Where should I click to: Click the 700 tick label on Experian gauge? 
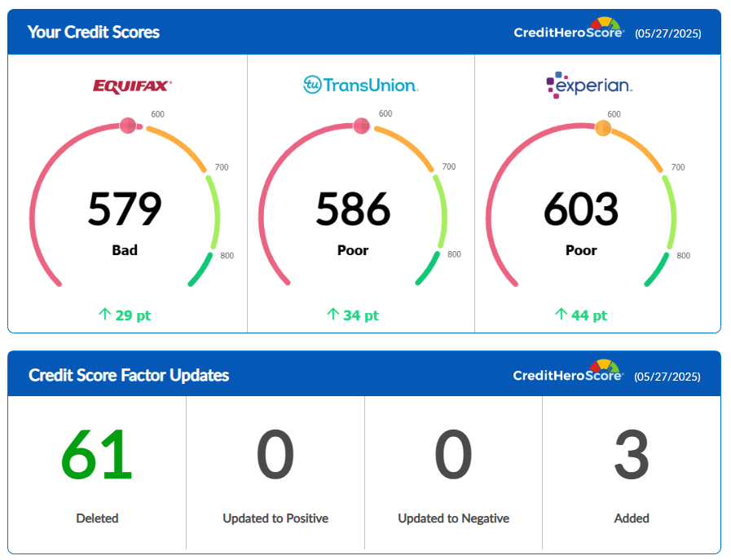(678, 167)
